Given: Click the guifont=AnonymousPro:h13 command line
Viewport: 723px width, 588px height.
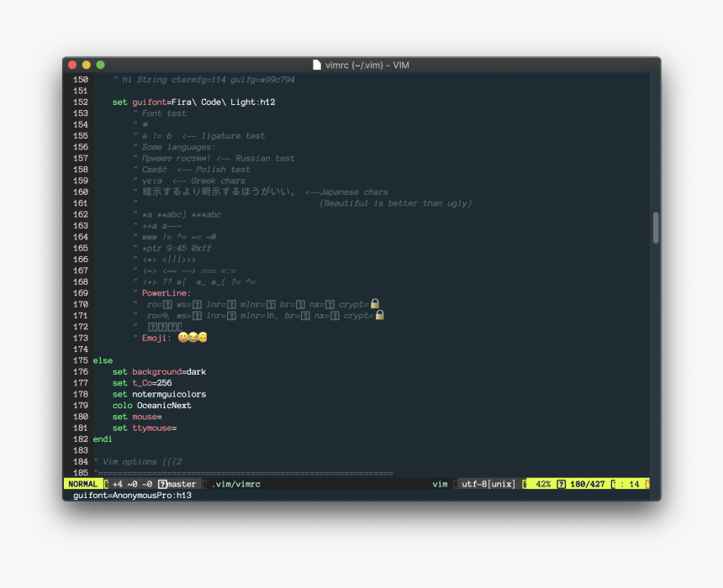Looking at the screenshot, I should (x=133, y=496).
